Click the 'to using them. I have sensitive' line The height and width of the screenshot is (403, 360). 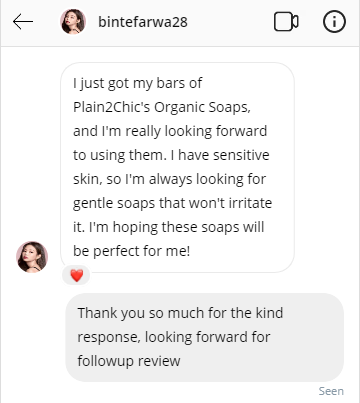click(x=171, y=155)
